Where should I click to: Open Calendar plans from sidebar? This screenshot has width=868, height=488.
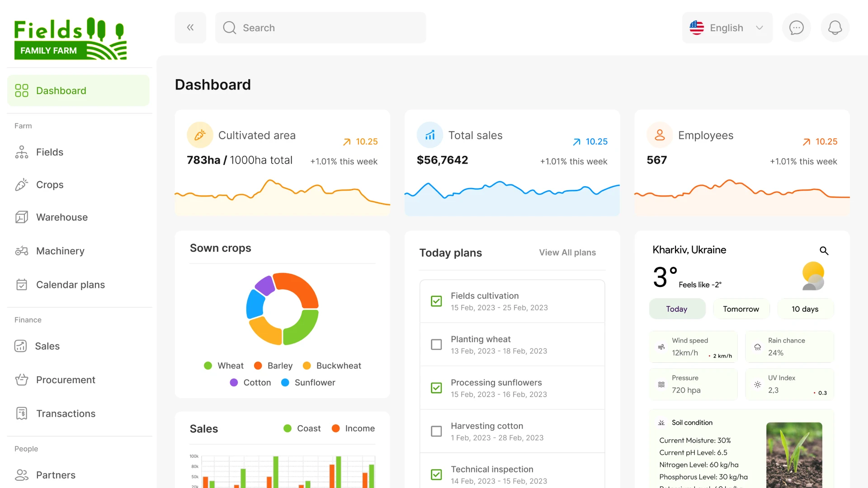(70, 285)
